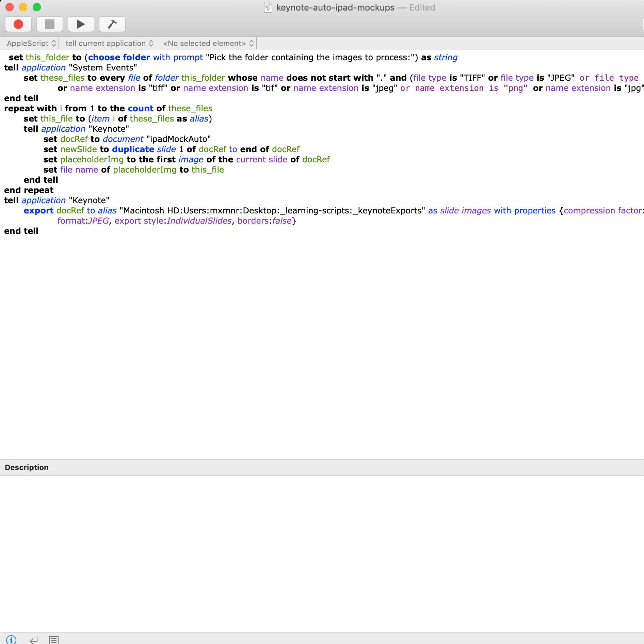This screenshot has width=644, height=644.
Task: Click the 'this_file' variable in the 'set this_file' line
Action: point(57,118)
